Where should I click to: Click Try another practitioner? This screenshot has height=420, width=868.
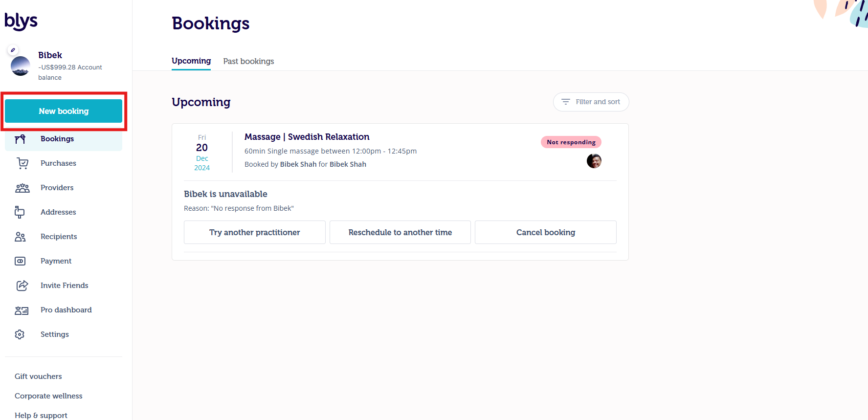[255, 232]
